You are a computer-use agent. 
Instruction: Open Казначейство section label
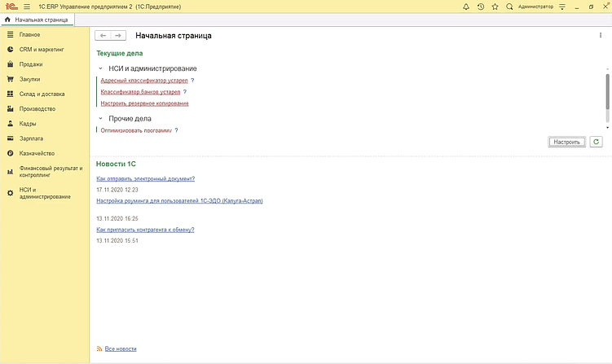tap(37, 153)
